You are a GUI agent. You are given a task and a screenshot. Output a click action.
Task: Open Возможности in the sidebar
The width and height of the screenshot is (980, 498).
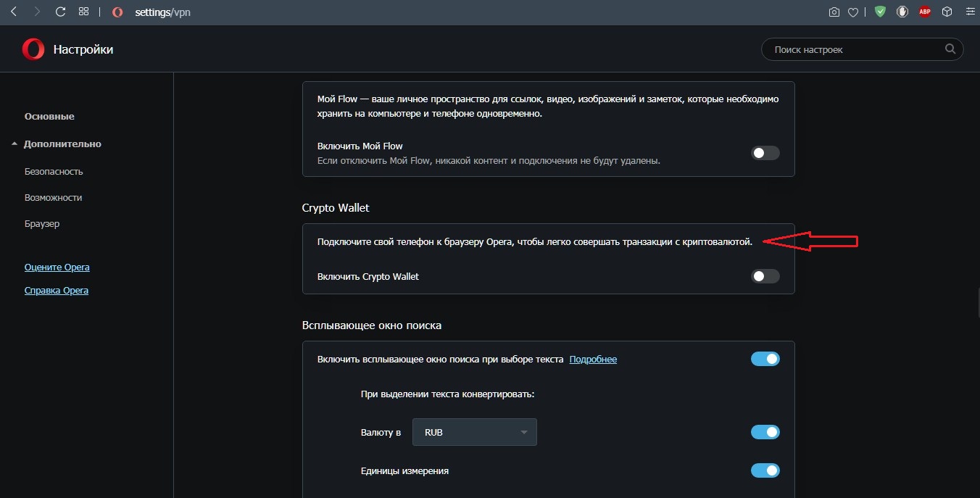(53, 197)
